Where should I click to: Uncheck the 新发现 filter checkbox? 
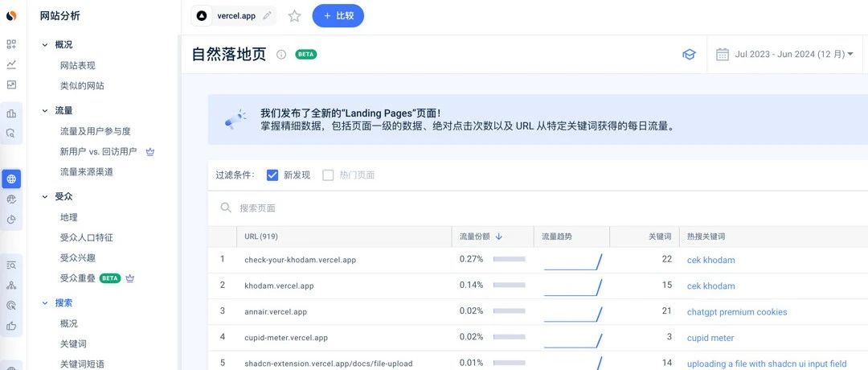(272, 175)
